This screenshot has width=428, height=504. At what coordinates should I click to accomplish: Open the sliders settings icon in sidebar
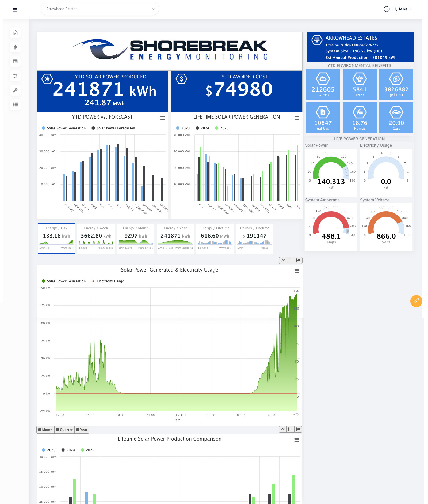click(15, 76)
